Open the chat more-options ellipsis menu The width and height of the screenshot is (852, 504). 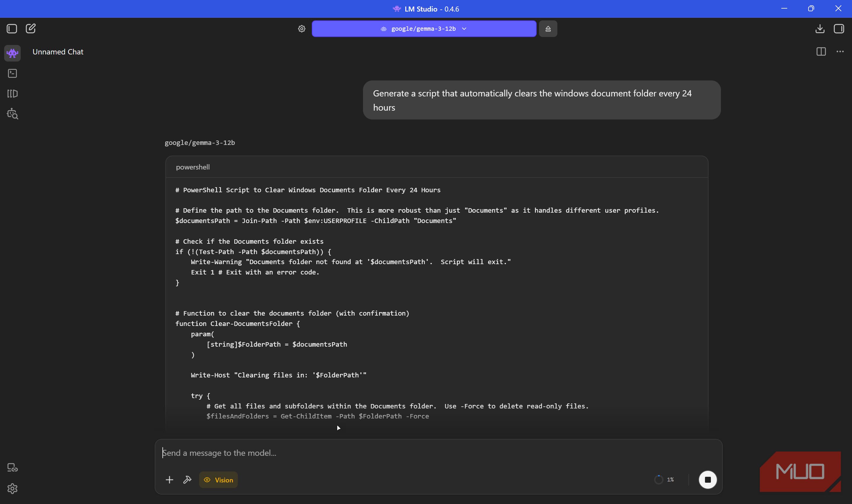point(840,52)
